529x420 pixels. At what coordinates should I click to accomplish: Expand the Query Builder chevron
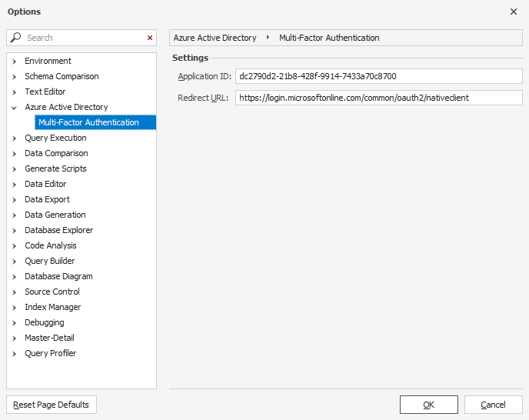tap(14, 262)
